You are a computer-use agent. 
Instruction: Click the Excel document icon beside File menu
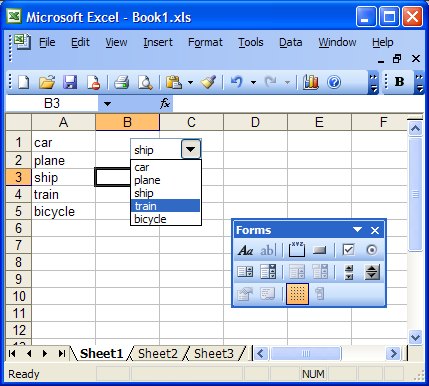tap(23, 42)
